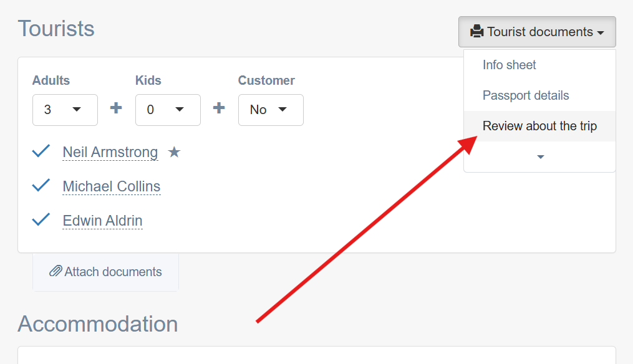
Task: Click the Tourist documents dropdown button
Action: (537, 32)
